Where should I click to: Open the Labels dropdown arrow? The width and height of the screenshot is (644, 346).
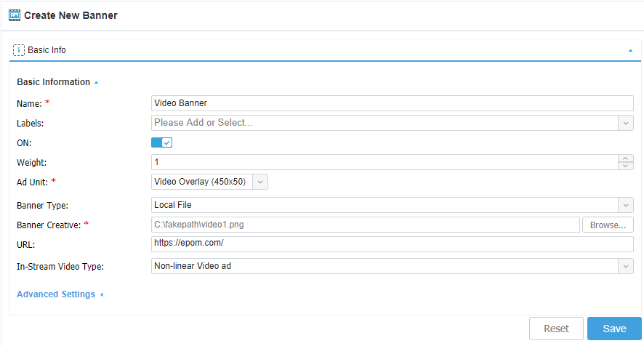626,123
